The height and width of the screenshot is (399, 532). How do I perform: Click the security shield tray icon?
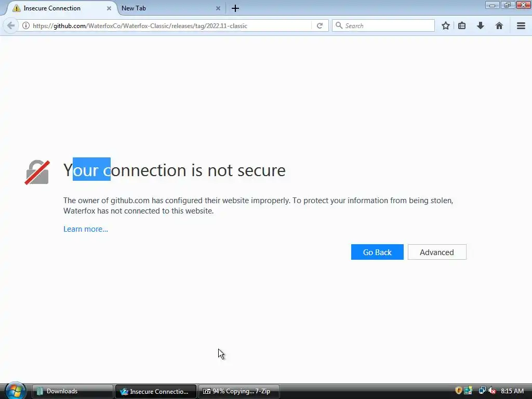pyautogui.click(x=458, y=391)
